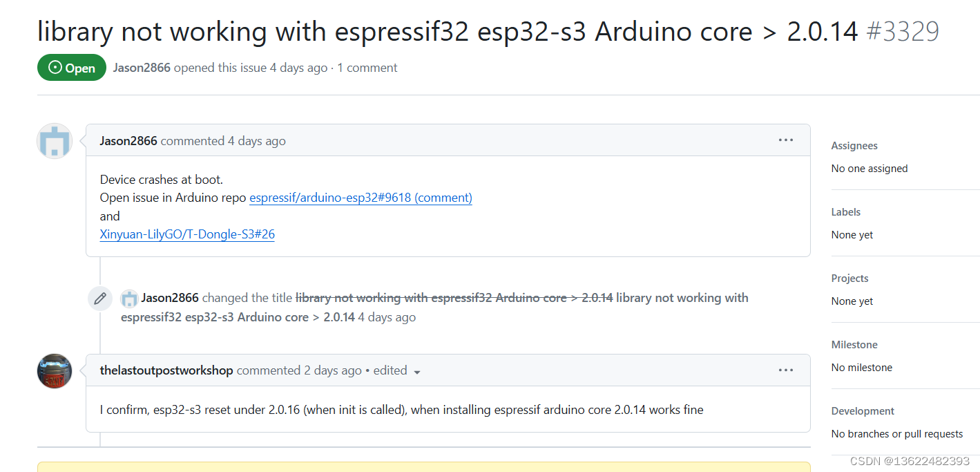This screenshot has width=980, height=472.
Task: Click the 1 comment counter
Action: pyautogui.click(x=367, y=68)
